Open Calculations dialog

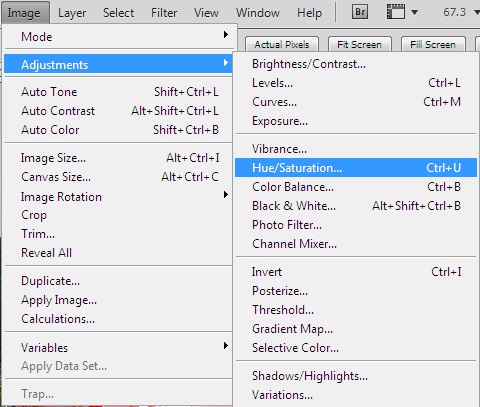[x=118, y=319]
